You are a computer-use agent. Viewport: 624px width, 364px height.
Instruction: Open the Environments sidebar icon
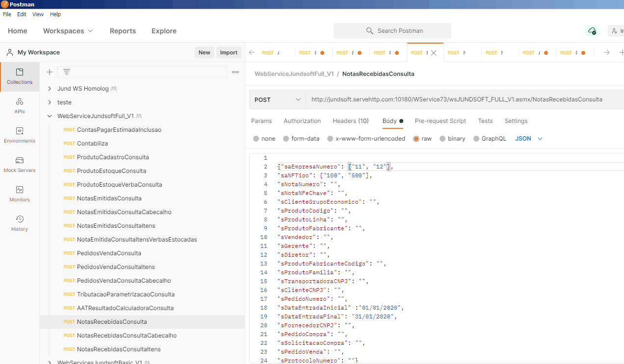[x=20, y=135]
